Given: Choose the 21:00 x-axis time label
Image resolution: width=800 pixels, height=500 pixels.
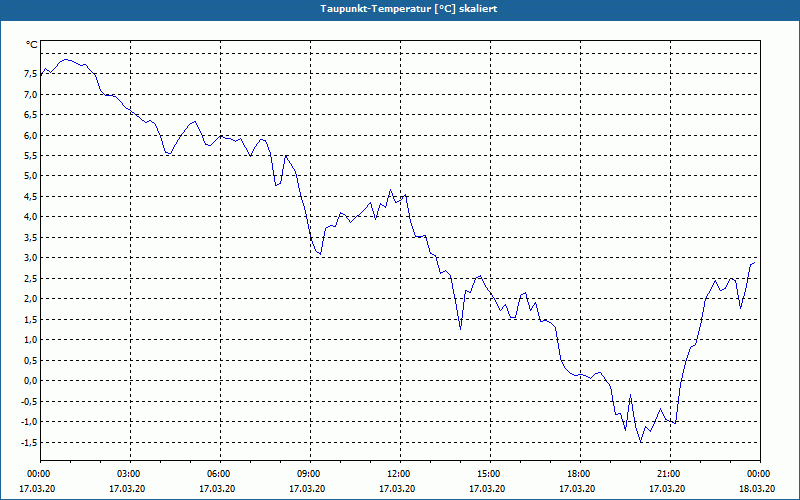Looking at the screenshot, I should (667, 474).
